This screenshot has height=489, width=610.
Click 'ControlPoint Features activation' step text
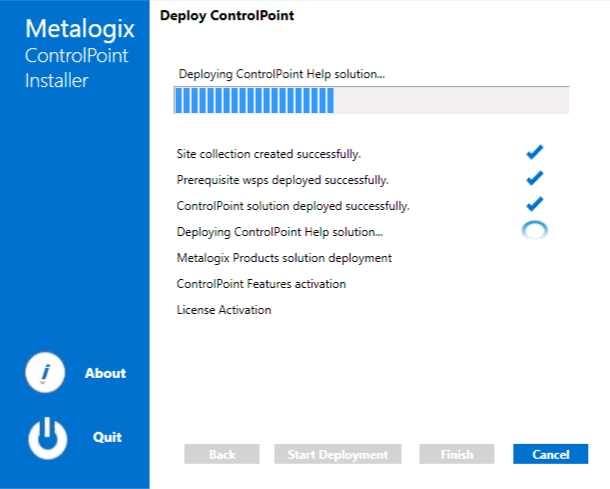coord(261,284)
